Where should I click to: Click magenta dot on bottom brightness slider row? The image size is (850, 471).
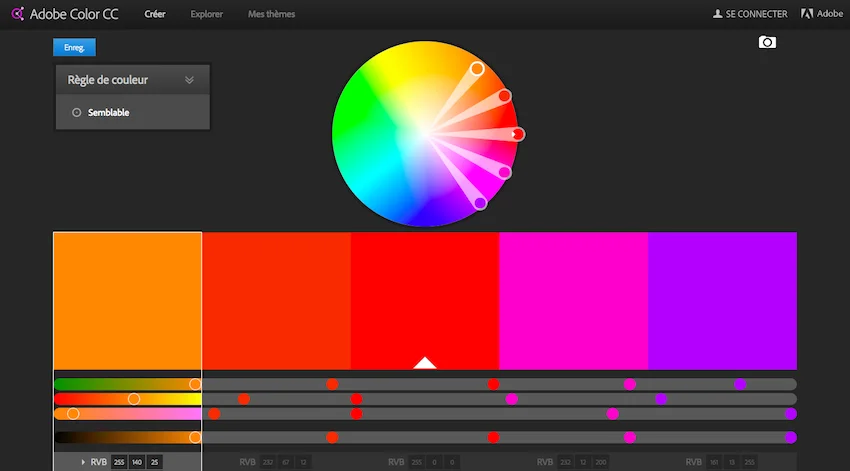pos(629,437)
